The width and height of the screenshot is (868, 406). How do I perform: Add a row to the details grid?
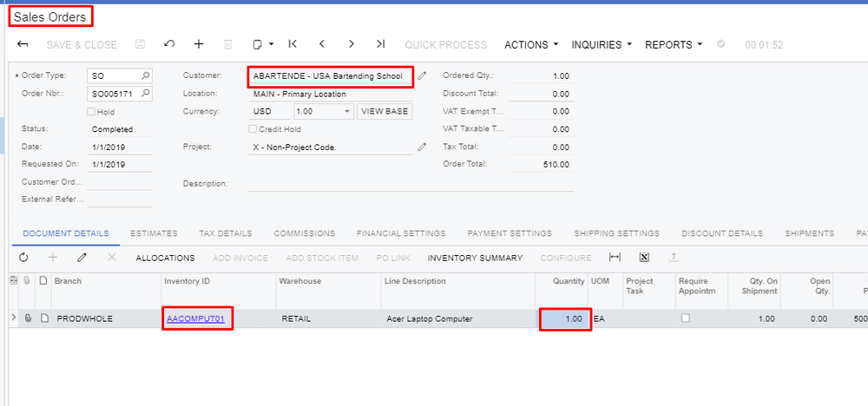[x=53, y=258]
